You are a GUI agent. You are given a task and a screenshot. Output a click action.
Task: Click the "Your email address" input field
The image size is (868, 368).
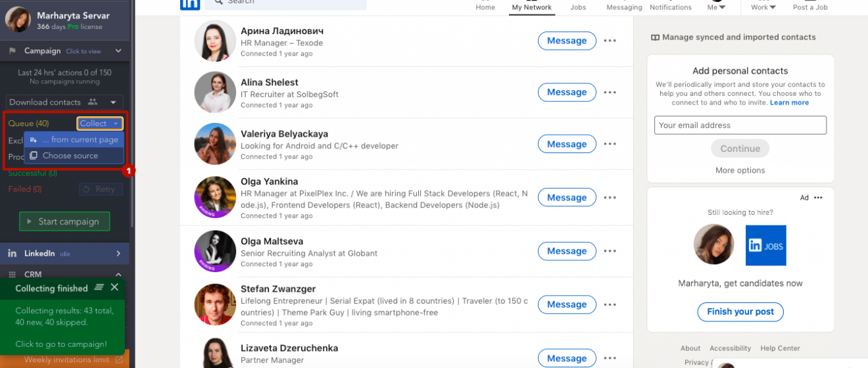(740, 126)
